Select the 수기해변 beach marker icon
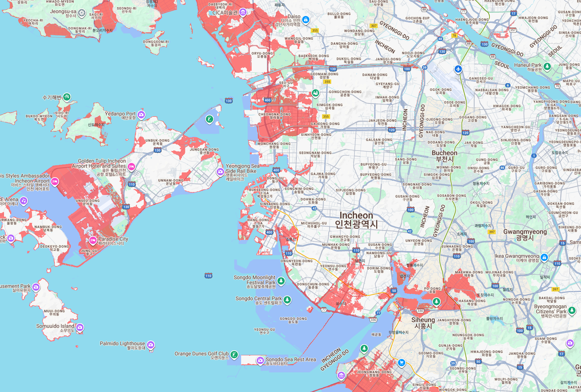The height and width of the screenshot is (392, 581). click(66, 97)
